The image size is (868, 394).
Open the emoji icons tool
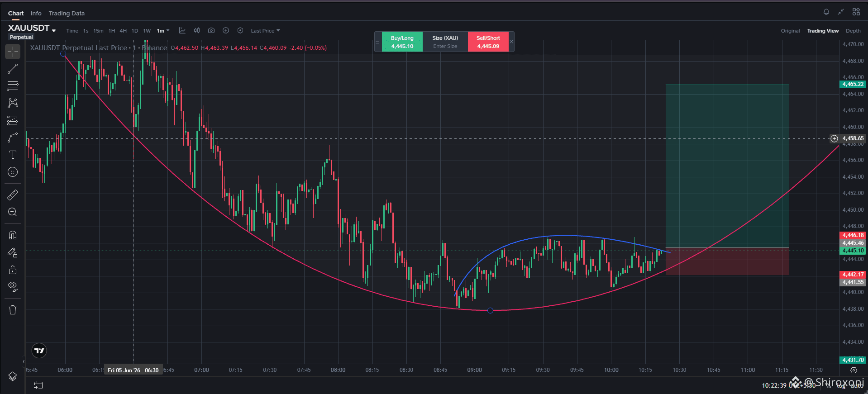tap(13, 172)
